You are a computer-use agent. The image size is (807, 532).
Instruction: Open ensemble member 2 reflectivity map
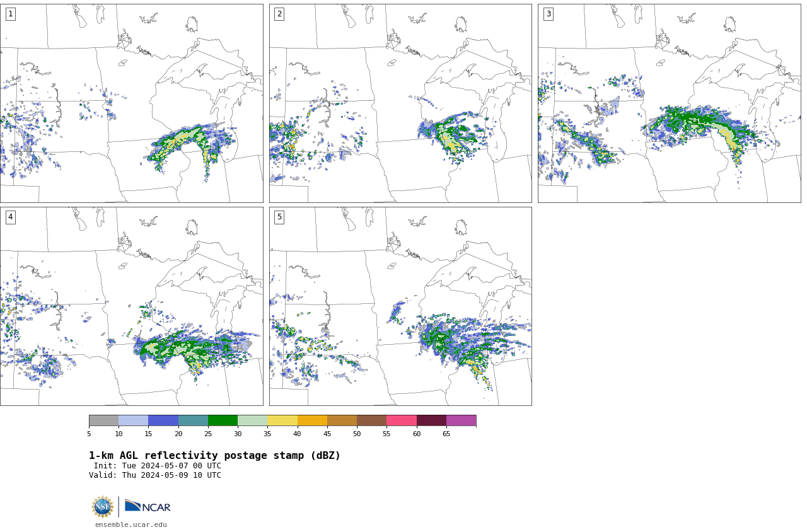[400, 103]
